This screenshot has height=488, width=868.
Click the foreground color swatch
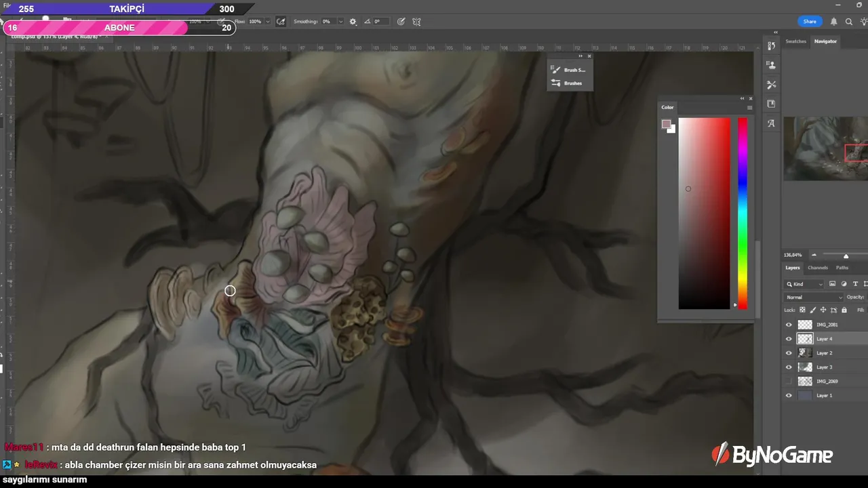666,124
